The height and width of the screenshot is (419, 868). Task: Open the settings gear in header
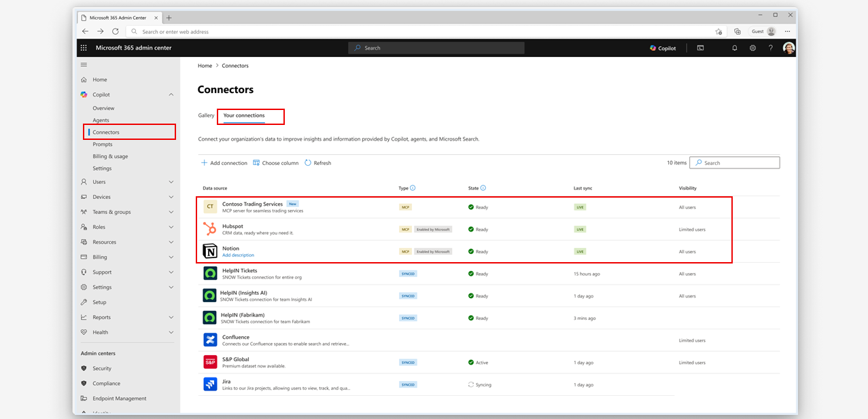[752, 48]
